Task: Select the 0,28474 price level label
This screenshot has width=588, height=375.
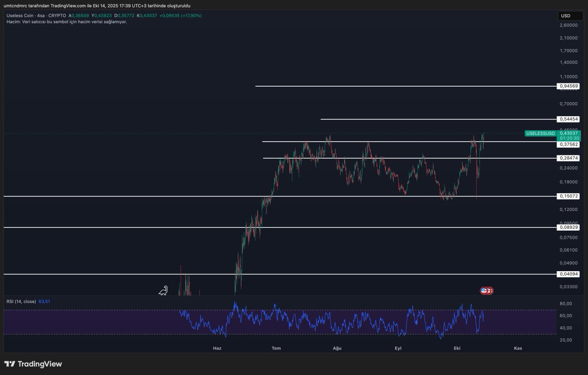Action: 568,158
